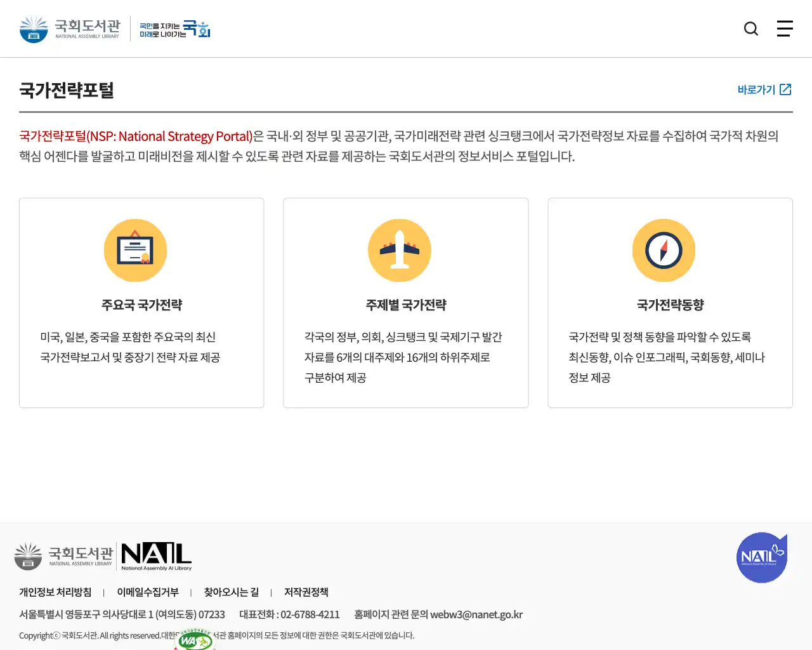The width and height of the screenshot is (812, 650).
Task: Click the certificate icon above 주요국 국가전략
Action: pyautogui.click(x=135, y=250)
